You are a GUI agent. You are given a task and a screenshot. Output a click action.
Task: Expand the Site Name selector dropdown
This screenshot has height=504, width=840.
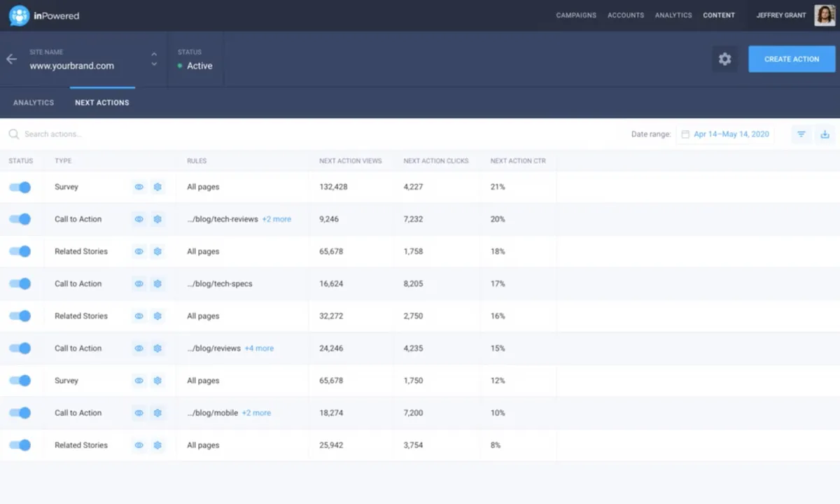[154, 59]
